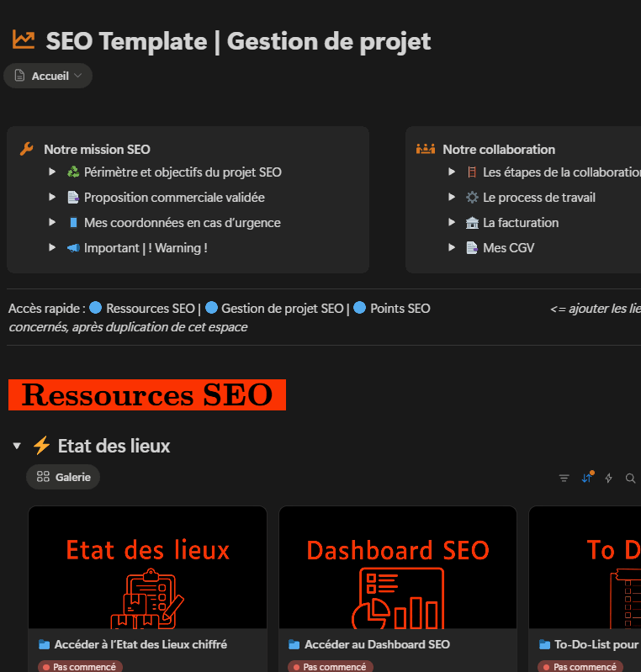This screenshot has height=672, width=641.
Task: Expand Le process de travail toggle
Action: click(x=452, y=197)
